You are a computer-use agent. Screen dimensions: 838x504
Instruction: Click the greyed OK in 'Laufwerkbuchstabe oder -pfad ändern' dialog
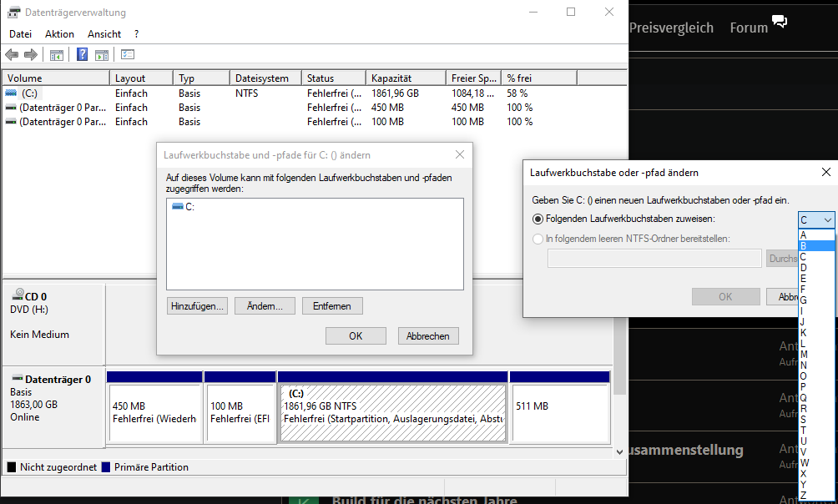(x=726, y=296)
